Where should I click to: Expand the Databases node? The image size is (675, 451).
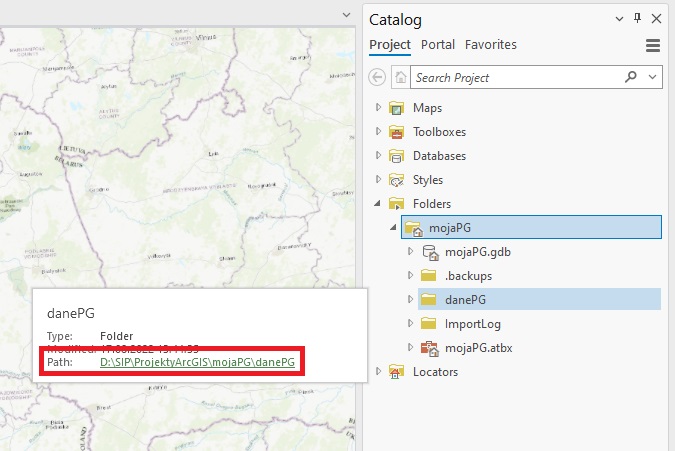point(378,156)
